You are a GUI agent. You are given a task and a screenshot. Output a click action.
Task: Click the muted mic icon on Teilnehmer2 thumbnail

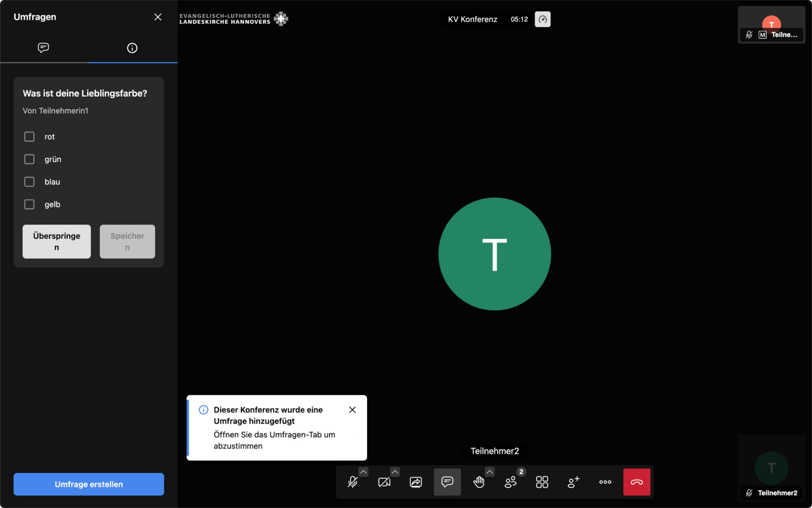749,493
